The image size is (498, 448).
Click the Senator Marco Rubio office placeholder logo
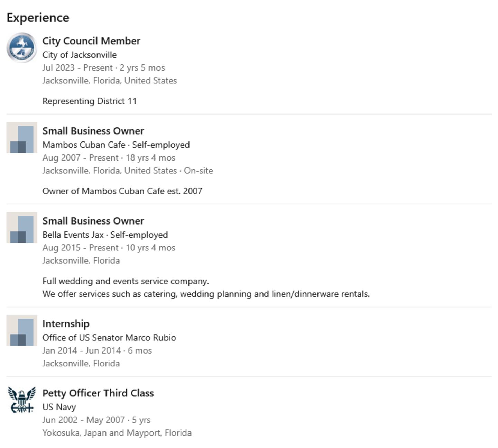pyautogui.click(x=22, y=330)
